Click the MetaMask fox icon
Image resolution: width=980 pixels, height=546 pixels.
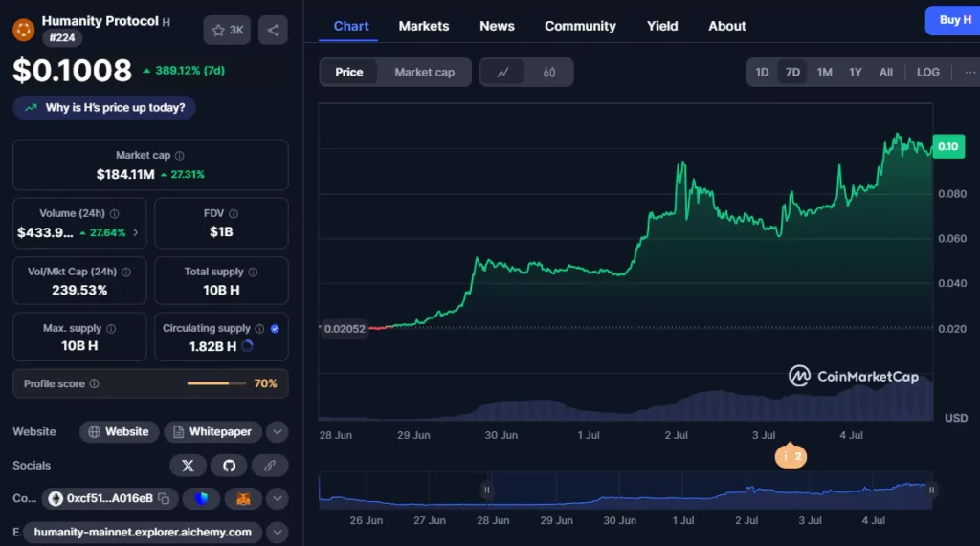pyautogui.click(x=243, y=498)
